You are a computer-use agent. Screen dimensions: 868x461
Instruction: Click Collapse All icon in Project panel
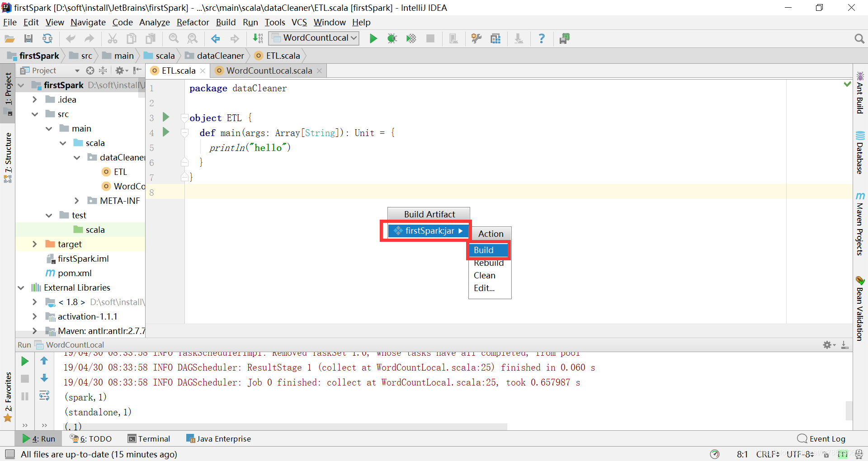point(103,71)
